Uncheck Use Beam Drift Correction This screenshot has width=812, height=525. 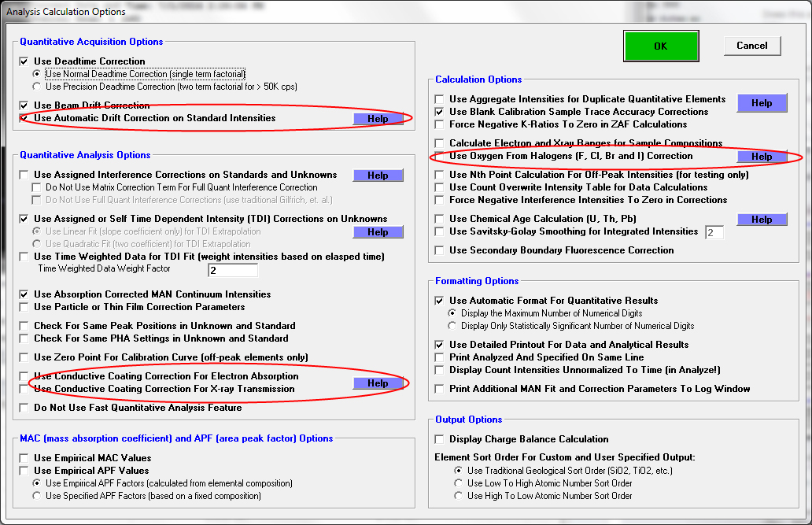tap(24, 105)
